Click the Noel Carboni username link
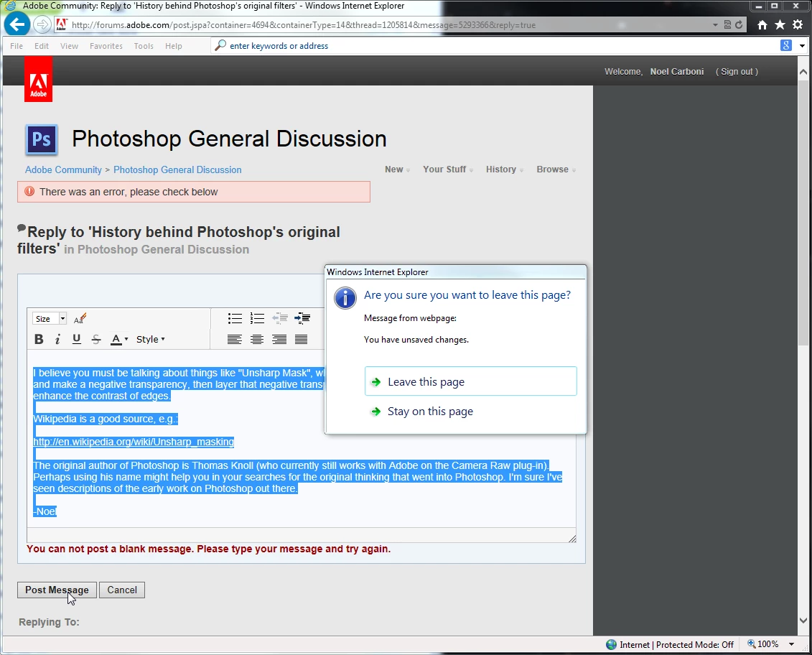812x655 pixels. click(x=677, y=72)
